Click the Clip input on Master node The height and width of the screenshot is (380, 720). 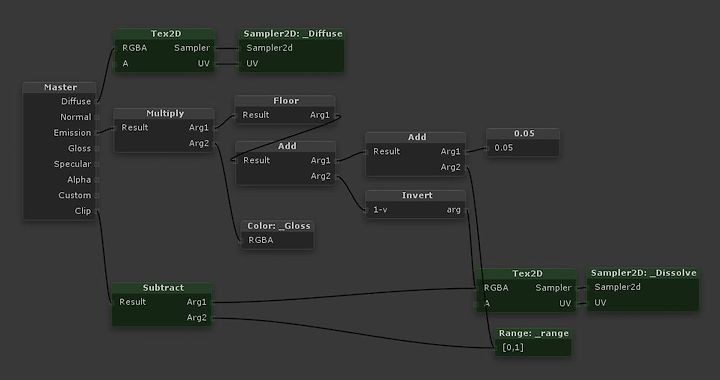(83, 211)
